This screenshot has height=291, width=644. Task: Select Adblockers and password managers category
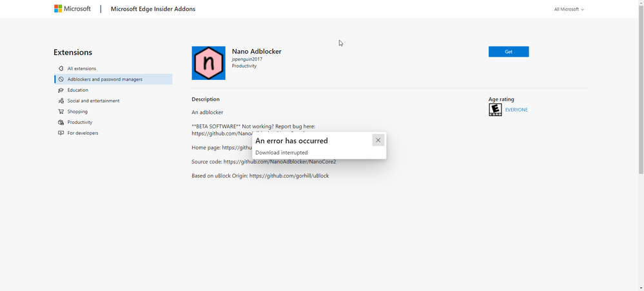pyautogui.click(x=113, y=79)
